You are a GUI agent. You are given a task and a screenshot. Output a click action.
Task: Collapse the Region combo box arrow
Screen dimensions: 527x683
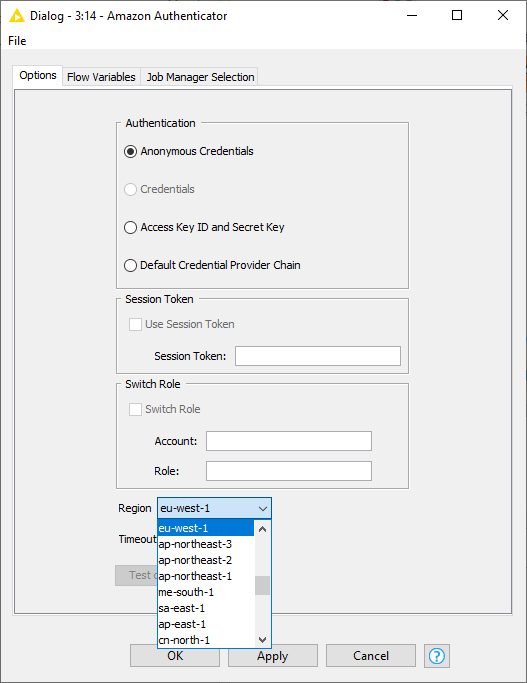263,508
